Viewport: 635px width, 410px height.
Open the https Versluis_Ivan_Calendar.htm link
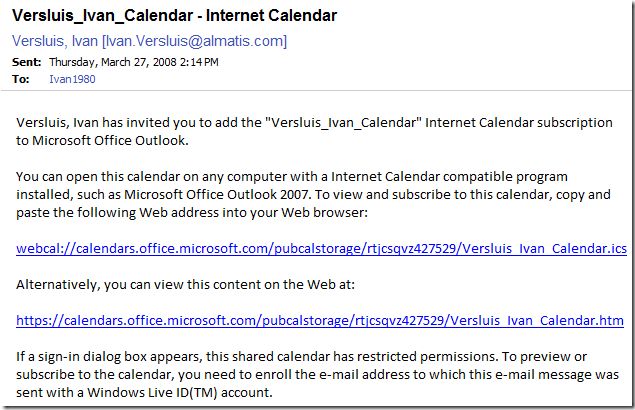click(x=320, y=320)
